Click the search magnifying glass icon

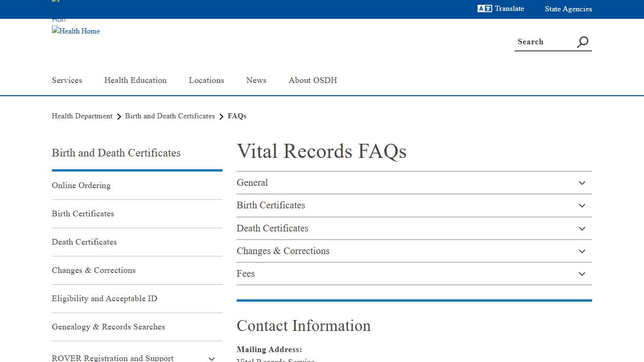pos(582,42)
